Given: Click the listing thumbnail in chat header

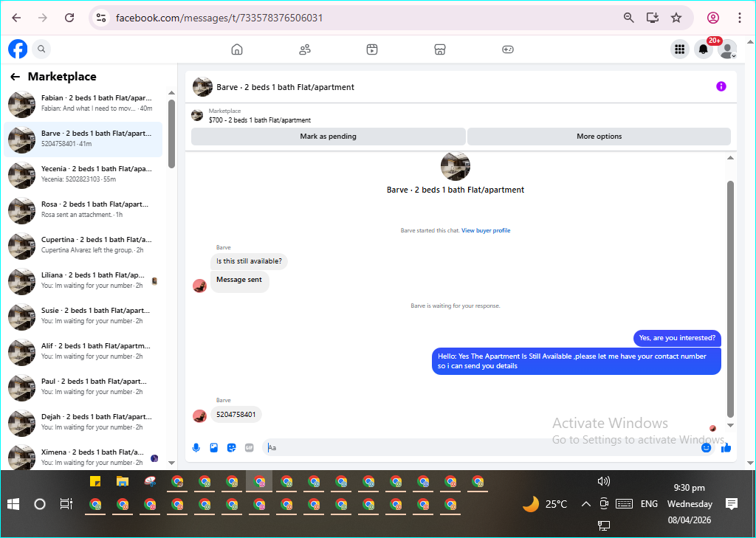Looking at the screenshot, I should pos(202,87).
